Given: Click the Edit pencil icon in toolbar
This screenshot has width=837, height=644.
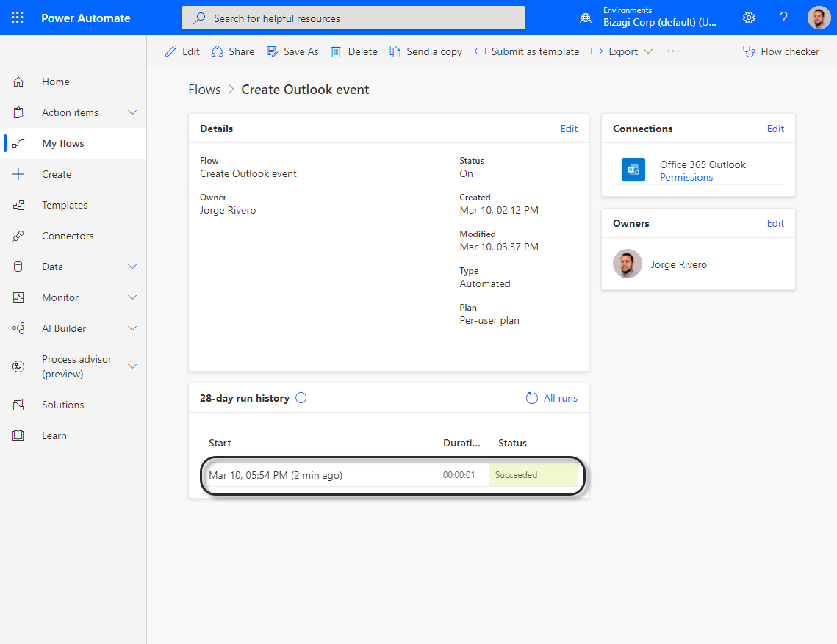Looking at the screenshot, I should (x=170, y=51).
